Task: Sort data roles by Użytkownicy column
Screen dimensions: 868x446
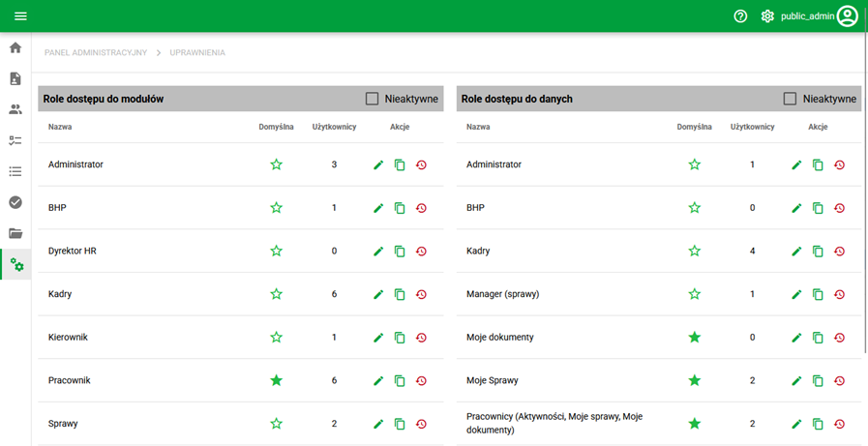Action: click(x=752, y=127)
